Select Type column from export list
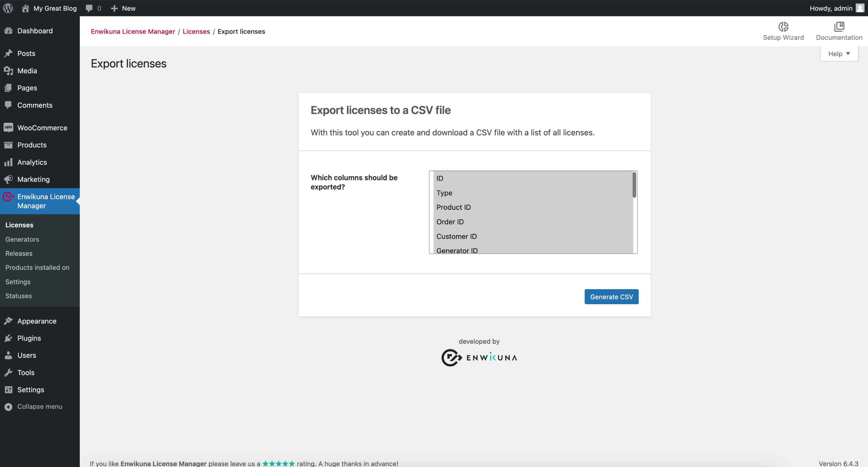 click(444, 193)
